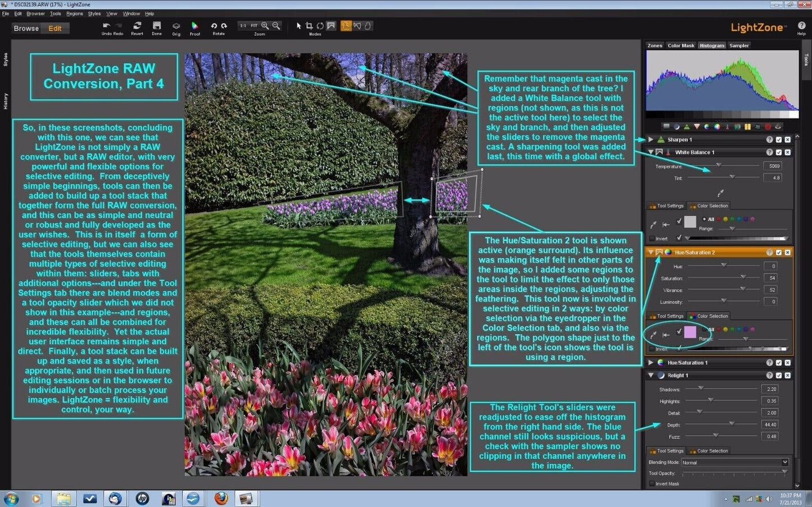Open the Proof view icon
This screenshot has height=507, width=812.
pos(194,26)
